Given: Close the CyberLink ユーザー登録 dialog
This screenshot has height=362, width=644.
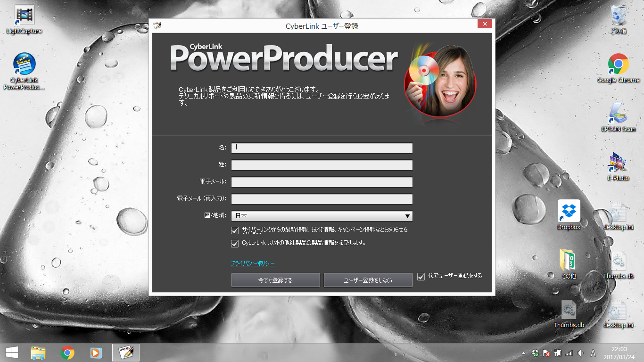Looking at the screenshot, I should click(x=485, y=24).
